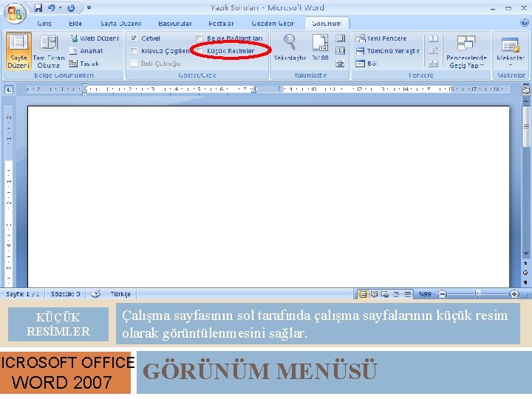This screenshot has width=532, height=399.
Task: Select page width zoom icon
Action: pyautogui.click(x=340, y=64)
